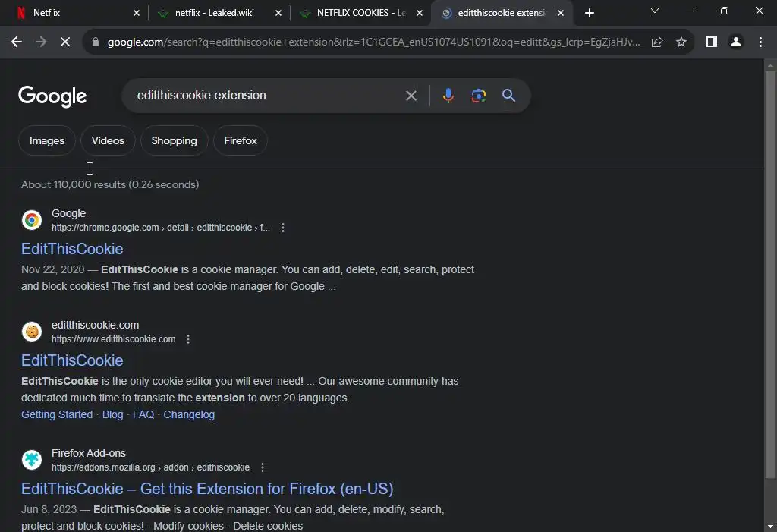Image resolution: width=777 pixels, height=532 pixels.
Task: Close the NETFLIX COOKIES tab
Action: point(420,13)
